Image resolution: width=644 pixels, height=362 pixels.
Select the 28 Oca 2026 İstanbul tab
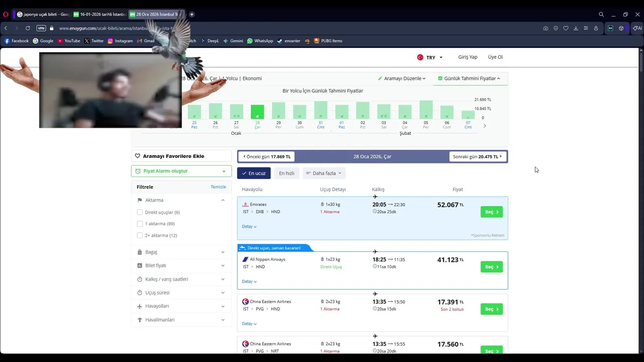pos(156,15)
